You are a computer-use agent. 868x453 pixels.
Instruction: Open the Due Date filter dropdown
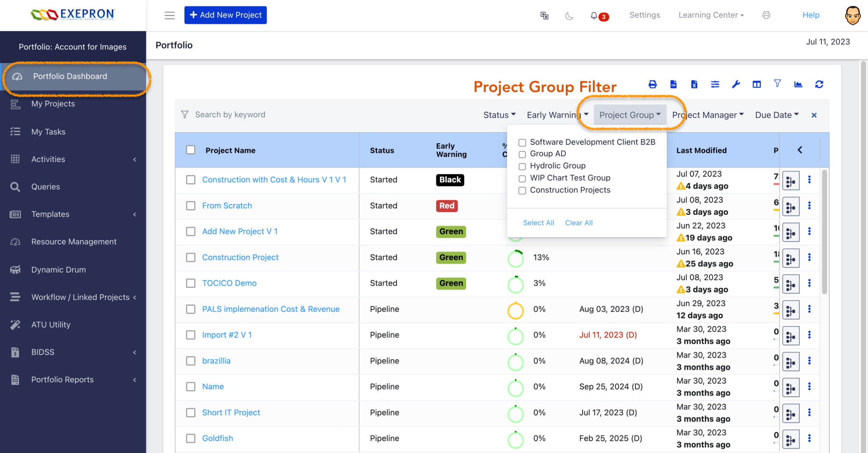coord(776,114)
